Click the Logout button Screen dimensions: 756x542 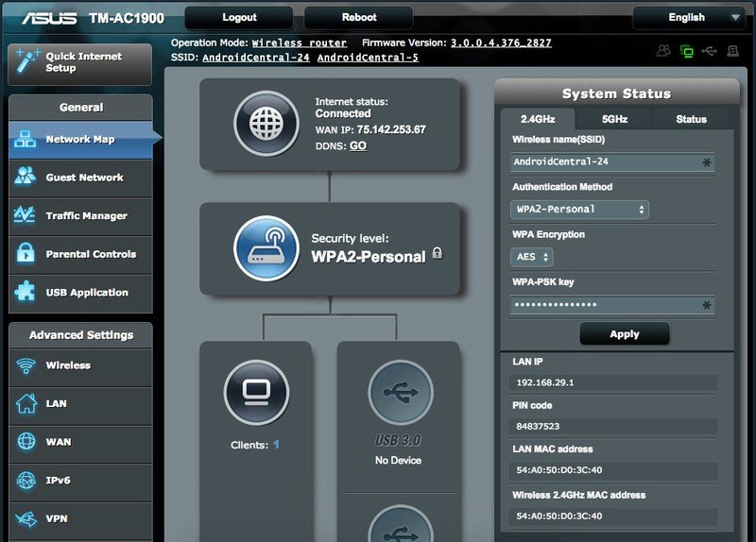[x=239, y=17]
